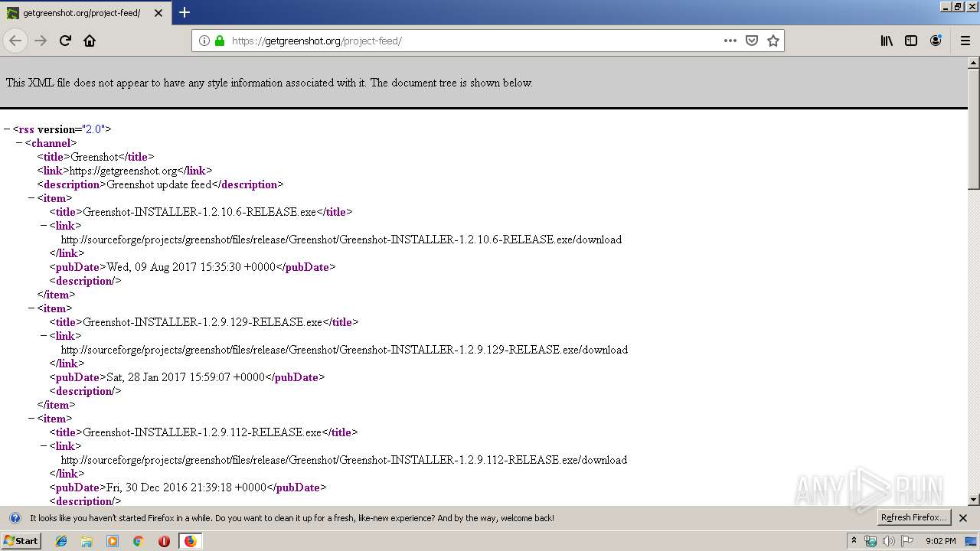Screen dimensions: 980x551
Task: Bookmark this page with the star
Action: coord(773,41)
